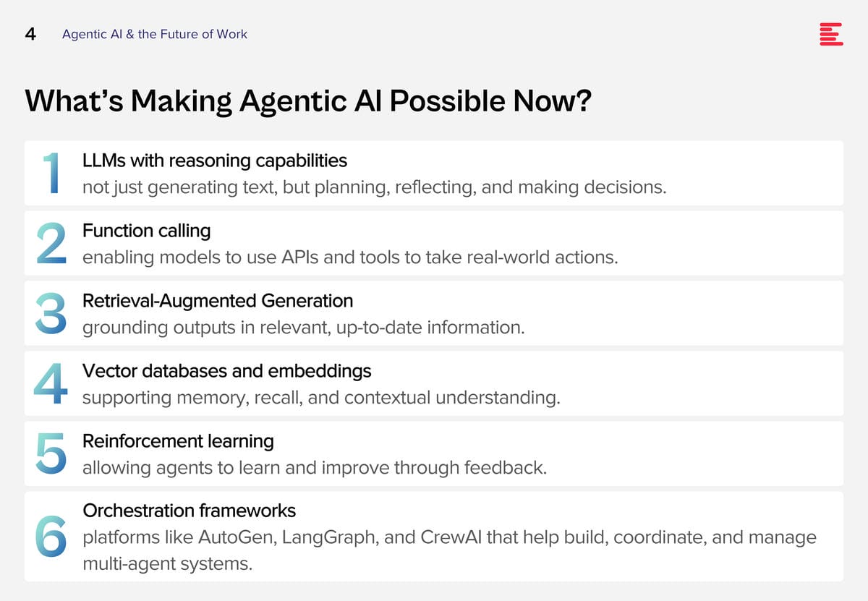The image size is (868, 601).
Task: Click the text mentioning AutoGen, LangGraph, and CrewAI
Action: pos(449,550)
